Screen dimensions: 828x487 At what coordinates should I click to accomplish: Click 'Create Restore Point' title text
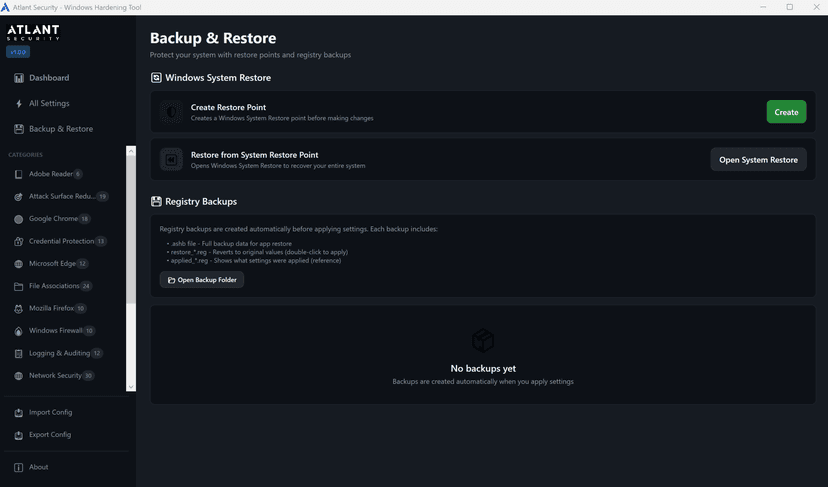(x=228, y=107)
